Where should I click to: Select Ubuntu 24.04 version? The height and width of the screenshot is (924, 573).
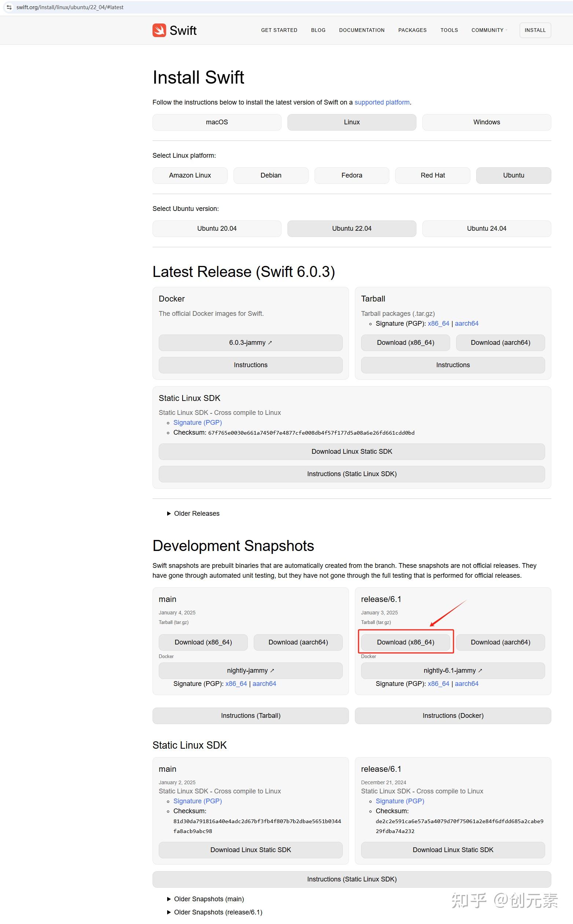pos(486,228)
